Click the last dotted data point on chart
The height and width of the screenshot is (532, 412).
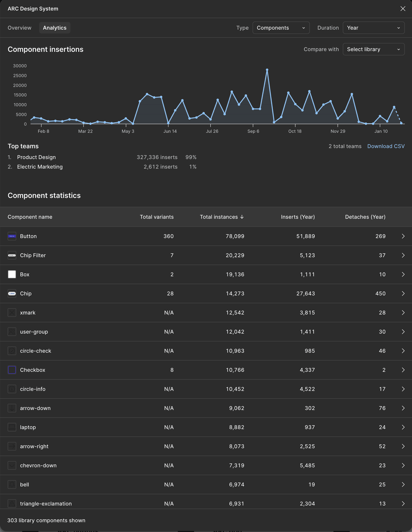[401, 123]
